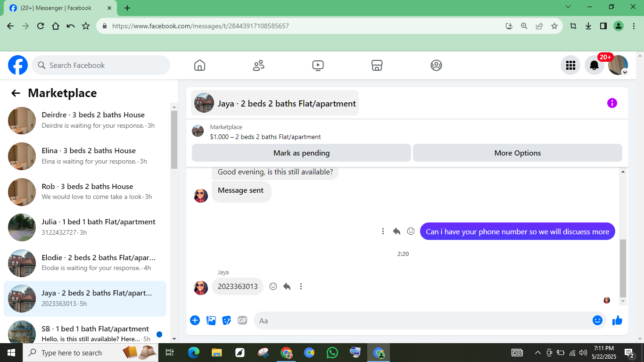Open the Video (Watch) icon in the top navigation
The height and width of the screenshot is (362, 644).
coord(318,66)
